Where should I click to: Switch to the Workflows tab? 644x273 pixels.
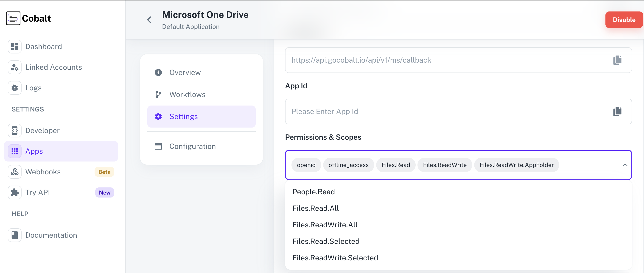(x=187, y=94)
